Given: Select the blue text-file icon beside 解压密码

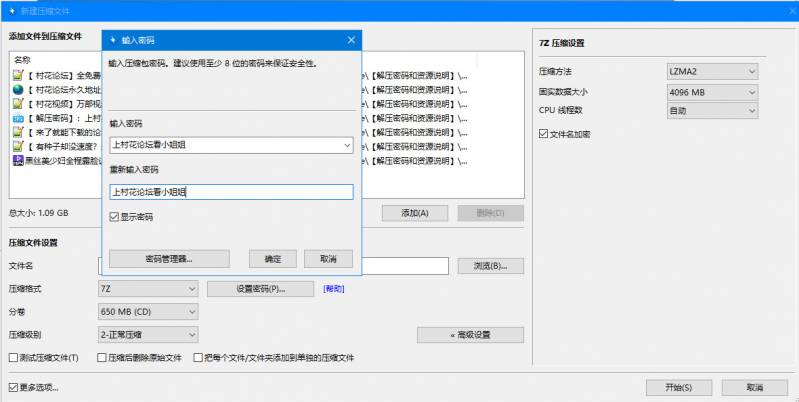Looking at the screenshot, I should tap(18, 117).
